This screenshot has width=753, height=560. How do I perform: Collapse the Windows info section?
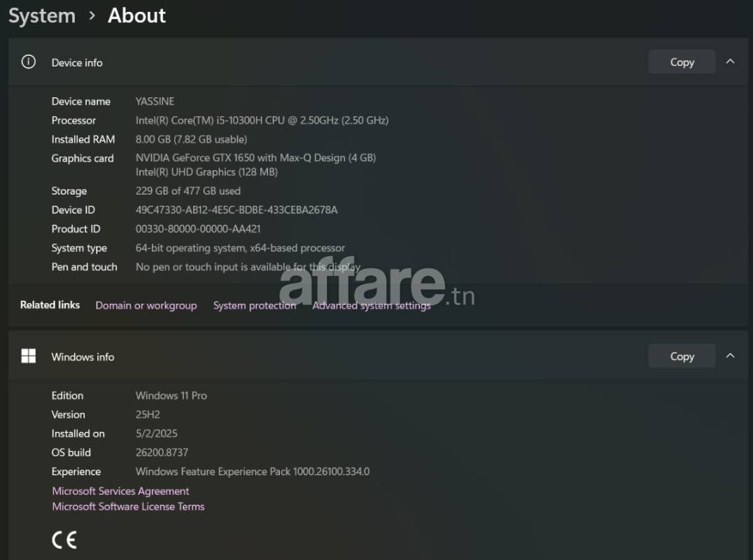[730, 356]
